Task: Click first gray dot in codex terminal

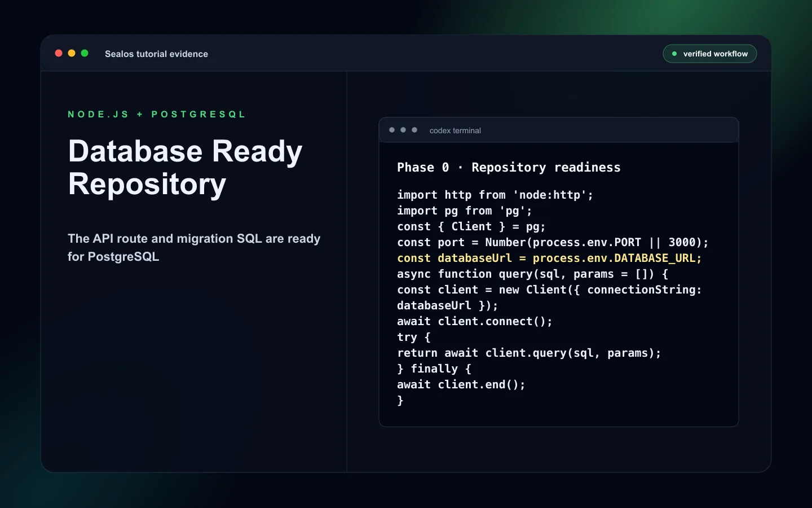Action: pyautogui.click(x=392, y=130)
